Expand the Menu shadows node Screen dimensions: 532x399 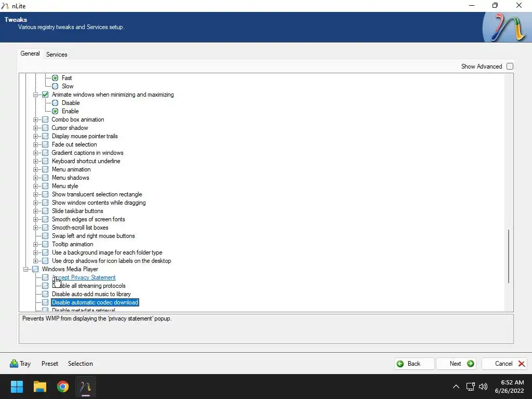(35, 178)
